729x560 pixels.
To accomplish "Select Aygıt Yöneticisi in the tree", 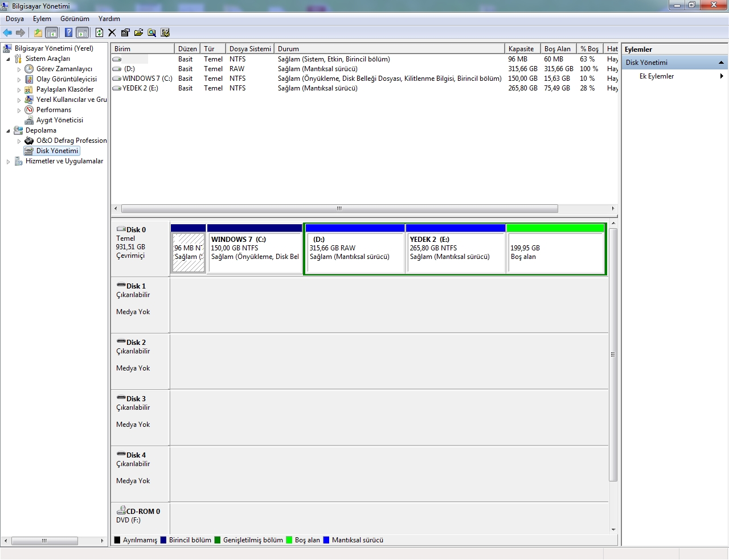I will point(59,120).
